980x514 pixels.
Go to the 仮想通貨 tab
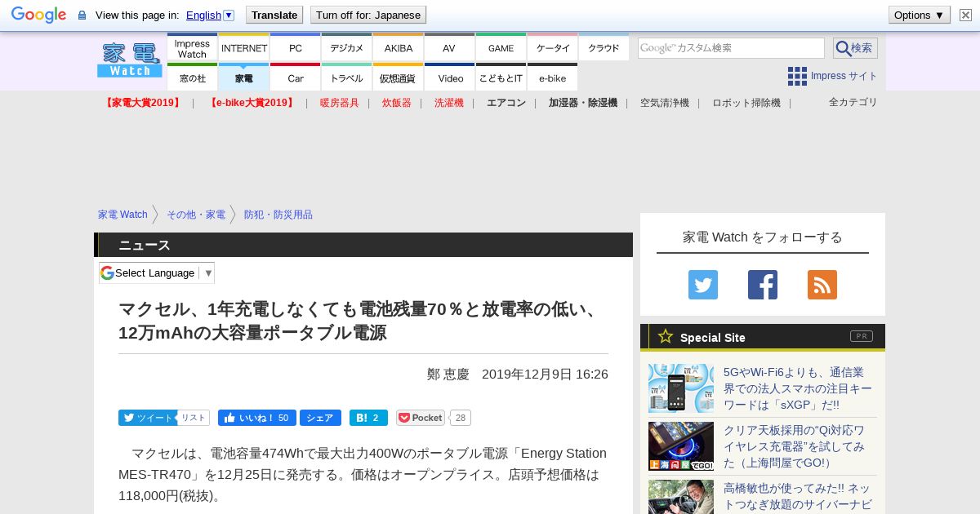(x=398, y=78)
